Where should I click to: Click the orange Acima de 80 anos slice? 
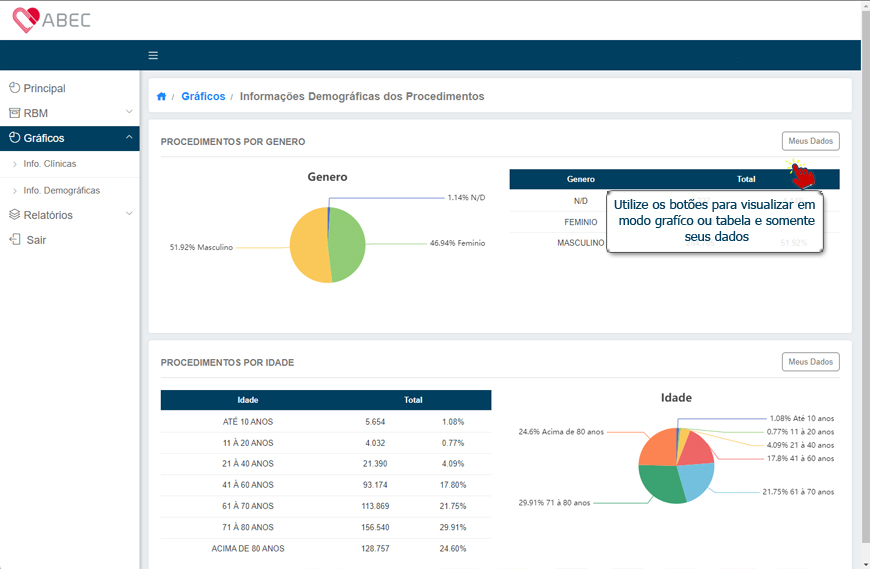[657, 448]
